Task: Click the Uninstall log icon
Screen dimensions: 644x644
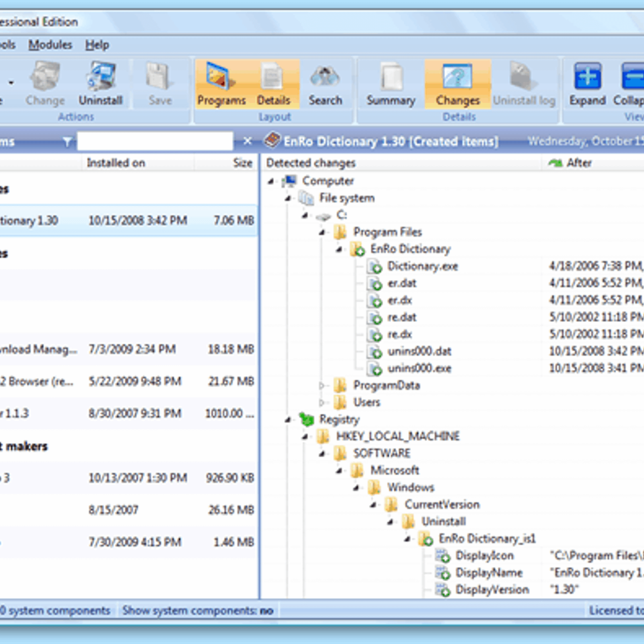Action: (x=524, y=76)
